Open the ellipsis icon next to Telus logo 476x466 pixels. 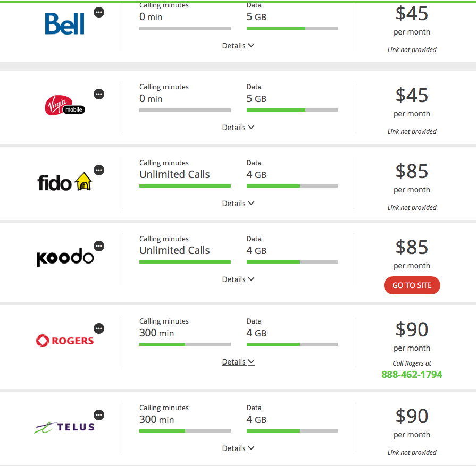pyautogui.click(x=99, y=415)
